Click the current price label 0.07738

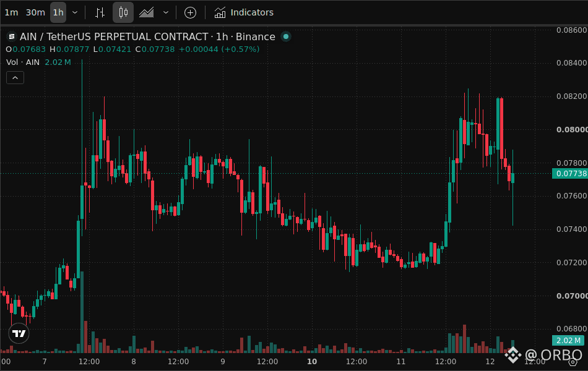pyautogui.click(x=569, y=174)
